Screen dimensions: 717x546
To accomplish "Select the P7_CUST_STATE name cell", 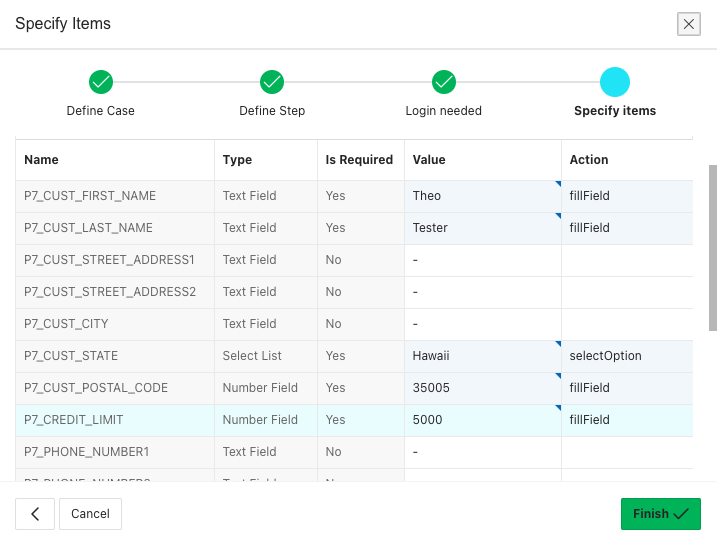I will click(115, 356).
